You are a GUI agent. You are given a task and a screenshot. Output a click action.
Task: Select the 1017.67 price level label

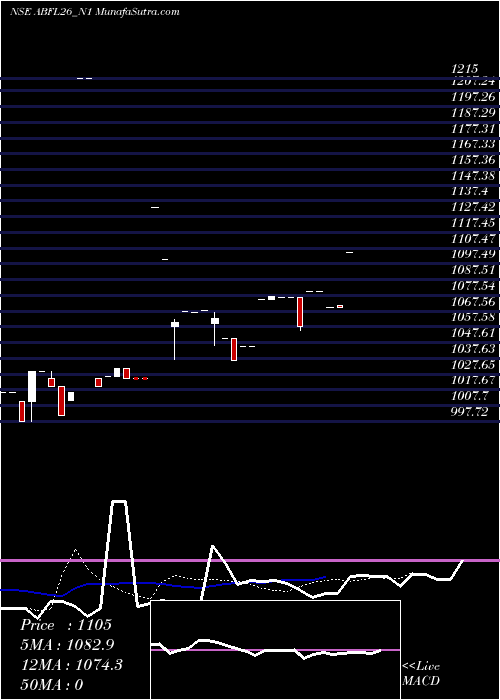click(x=473, y=380)
